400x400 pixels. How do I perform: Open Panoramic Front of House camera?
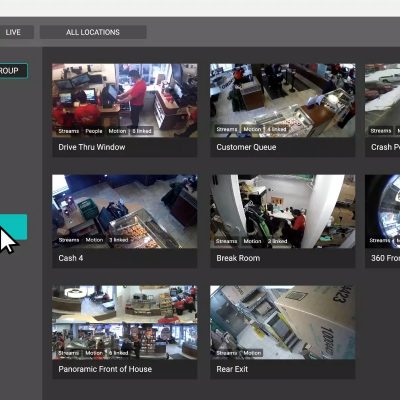pyautogui.click(x=125, y=322)
